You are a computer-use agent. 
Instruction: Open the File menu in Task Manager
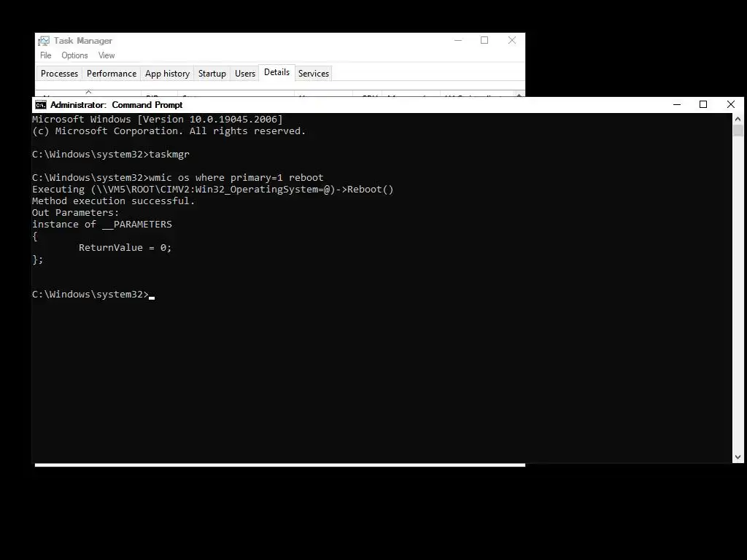(46, 55)
